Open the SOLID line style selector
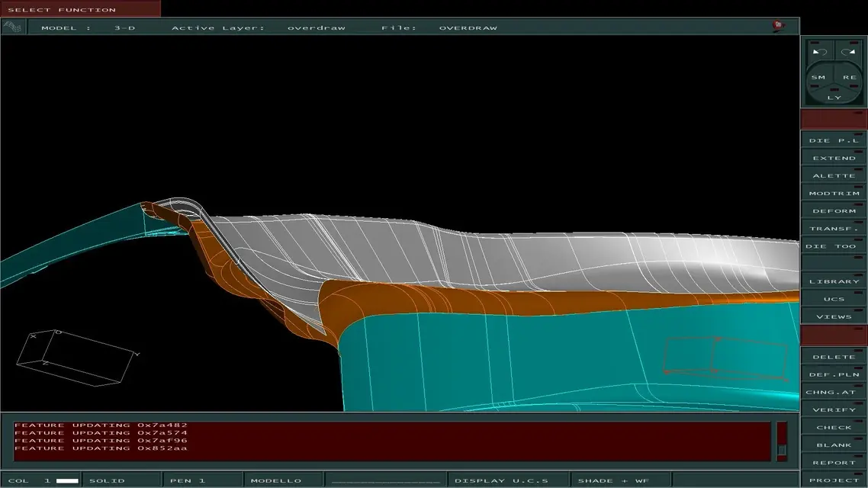This screenshot has width=868, height=488. click(x=122, y=480)
